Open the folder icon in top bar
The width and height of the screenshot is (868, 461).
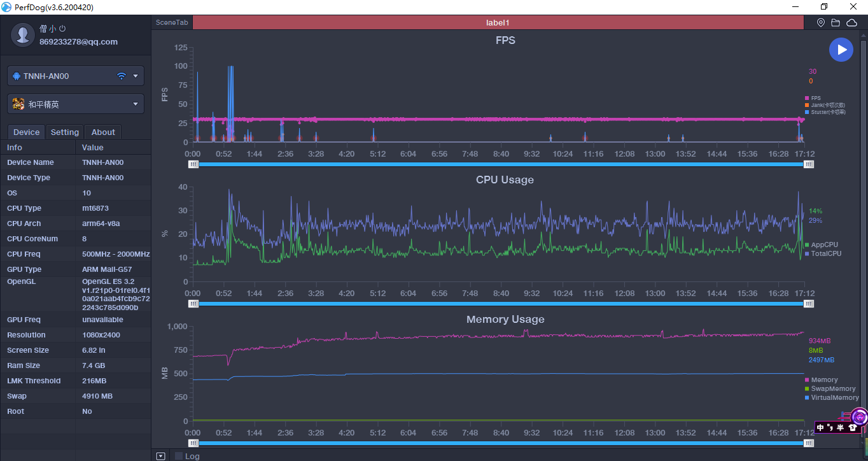click(x=836, y=23)
